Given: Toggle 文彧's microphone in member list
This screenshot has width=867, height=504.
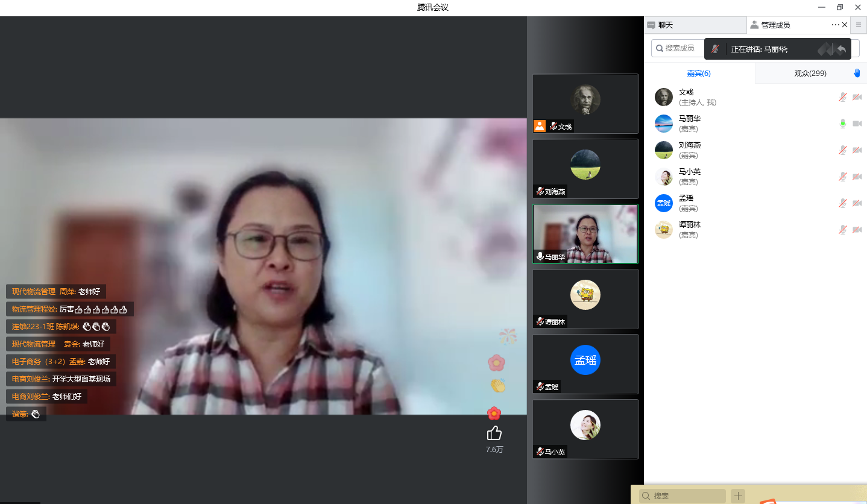Looking at the screenshot, I should click(843, 97).
